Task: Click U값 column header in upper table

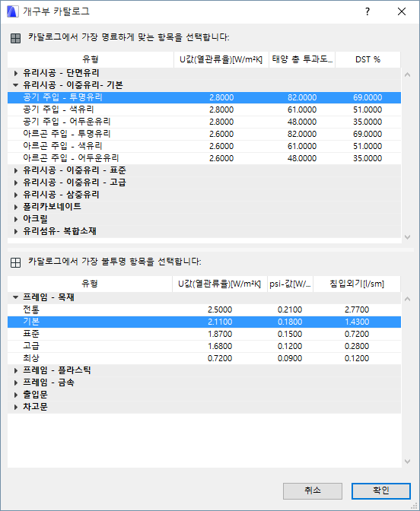Action: tap(221, 59)
